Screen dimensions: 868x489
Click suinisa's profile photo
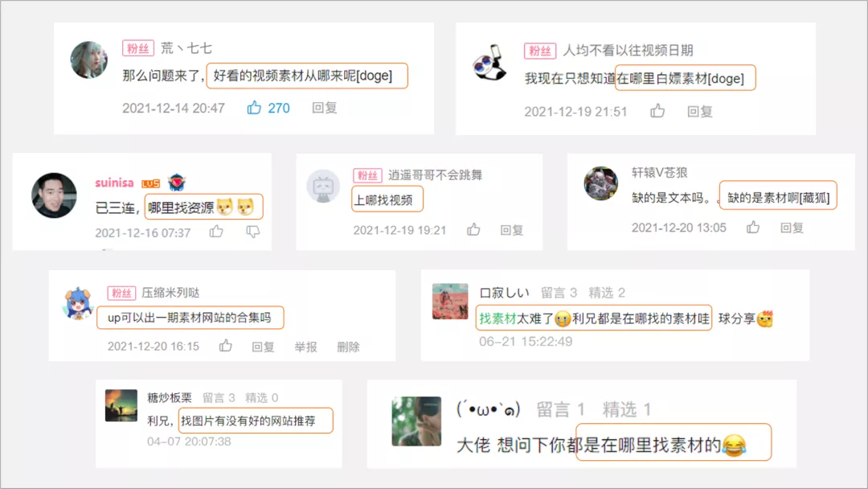tap(54, 195)
